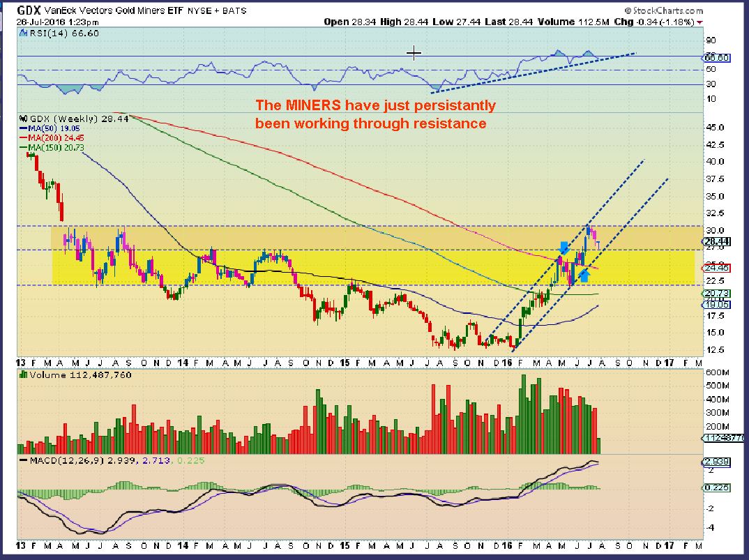This screenshot has width=749, height=560.
Task: Click the 2.713 MACD signal value
Action: [156, 460]
